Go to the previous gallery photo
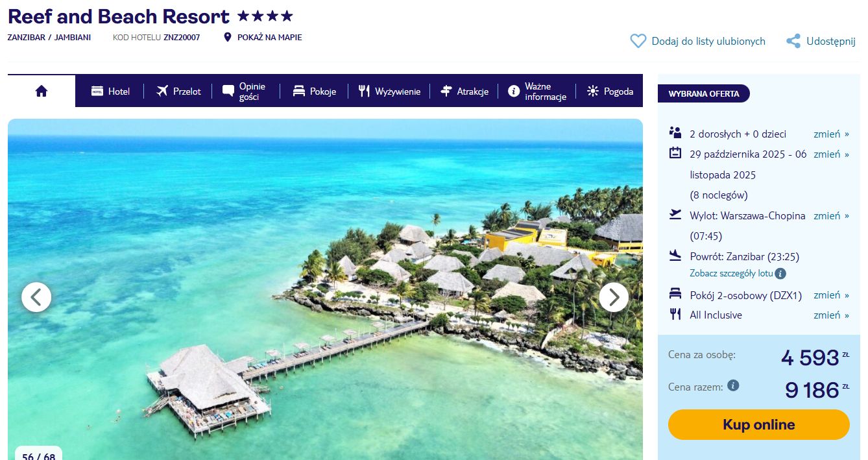The height and width of the screenshot is (460, 868). click(x=36, y=297)
